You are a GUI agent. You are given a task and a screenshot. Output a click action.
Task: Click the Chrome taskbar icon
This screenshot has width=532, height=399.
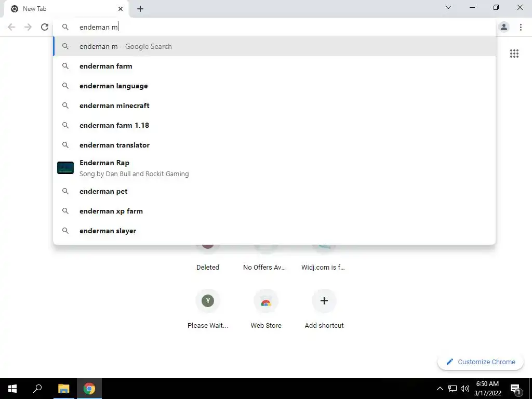[x=89, y=389]
